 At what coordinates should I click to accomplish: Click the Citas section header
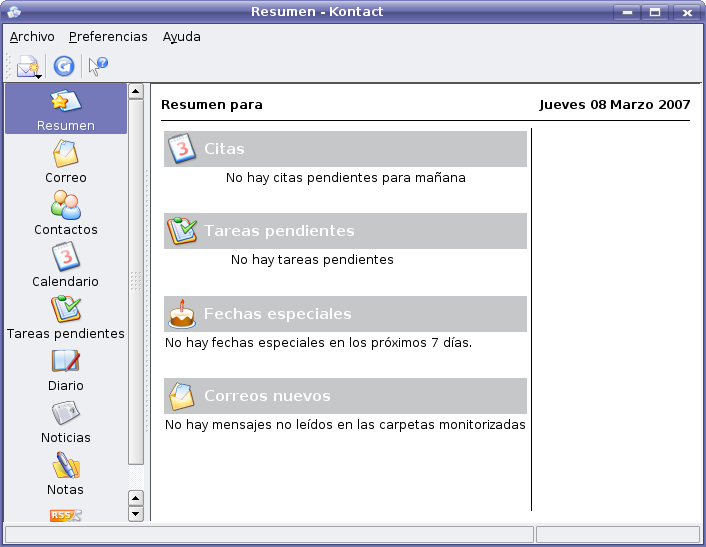pyautogui.click(x=345, y=149)
